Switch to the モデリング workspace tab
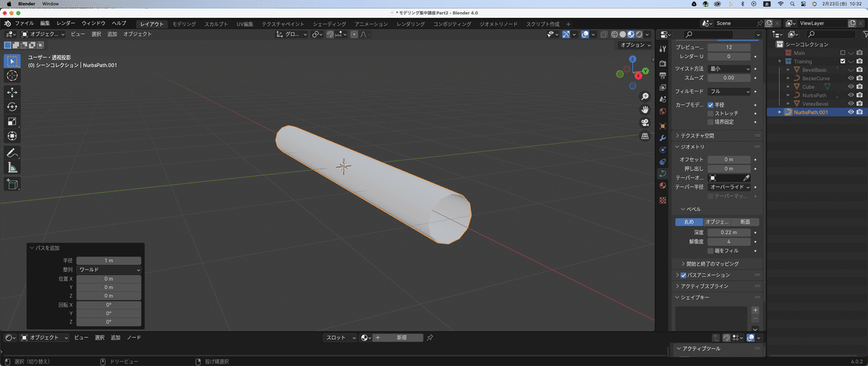The width and height of the screenshot is (868, 366). pos(184,24)
